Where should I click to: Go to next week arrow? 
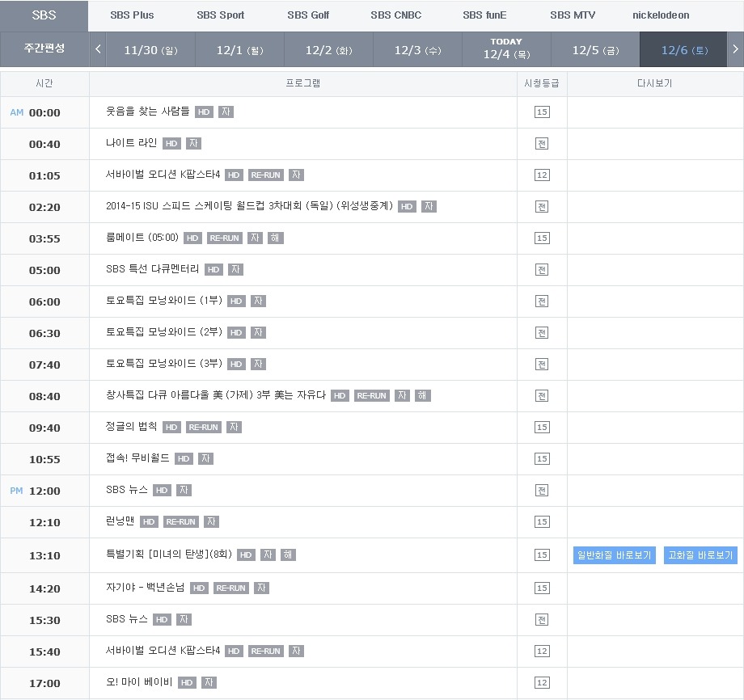click(x=735, y=49)
